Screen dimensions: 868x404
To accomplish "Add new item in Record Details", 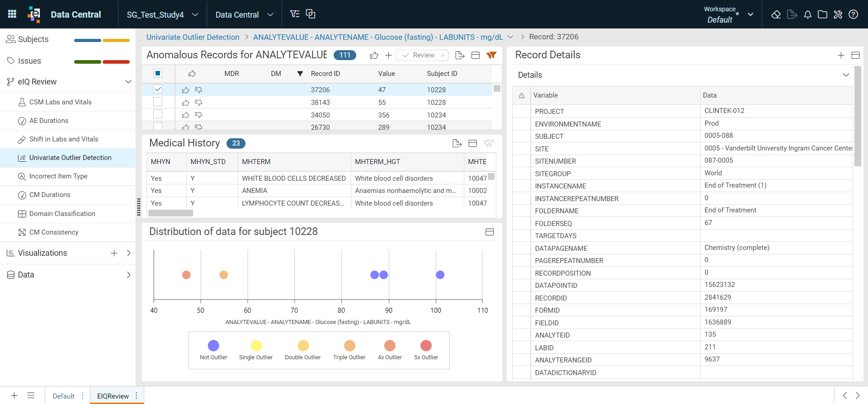I will 841,55.
